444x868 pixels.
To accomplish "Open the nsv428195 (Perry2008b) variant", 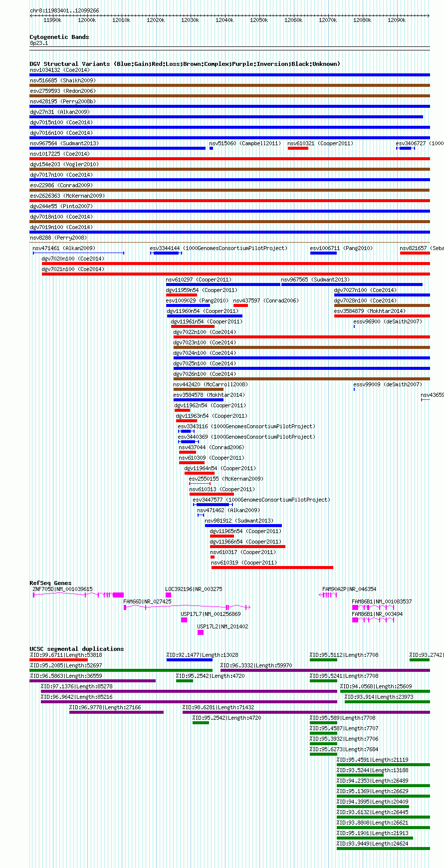I will click(x=63, y=101).
